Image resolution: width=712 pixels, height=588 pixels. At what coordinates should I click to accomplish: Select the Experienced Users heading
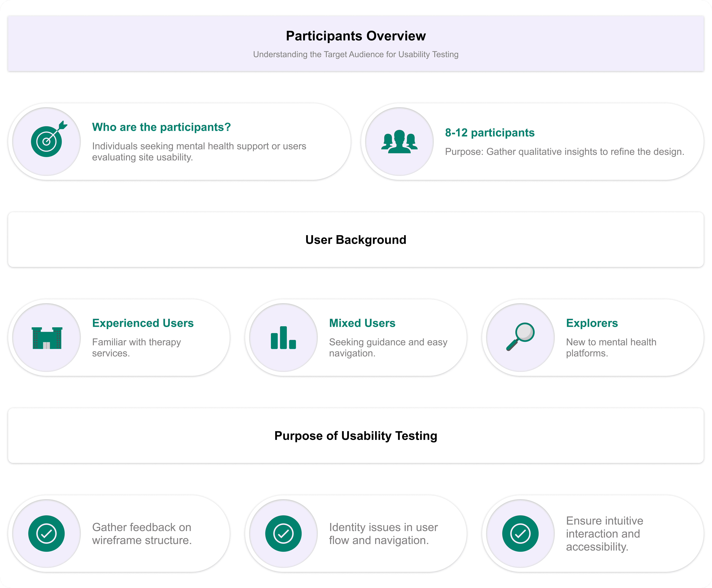[x=143, y=323]
